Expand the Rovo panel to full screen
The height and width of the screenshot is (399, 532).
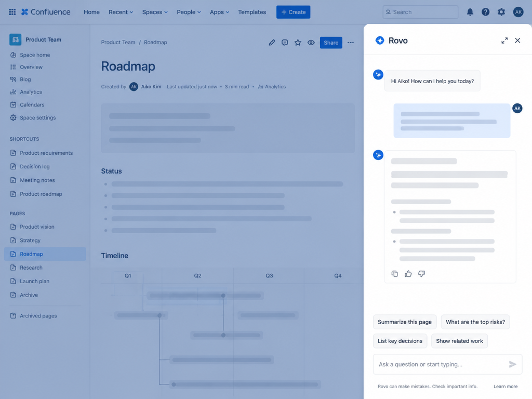click(504, 41)
